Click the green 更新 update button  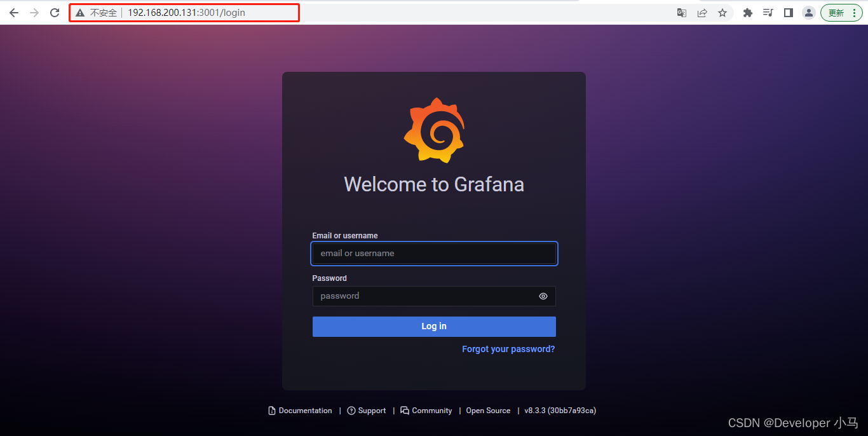(x=841, y=13)
